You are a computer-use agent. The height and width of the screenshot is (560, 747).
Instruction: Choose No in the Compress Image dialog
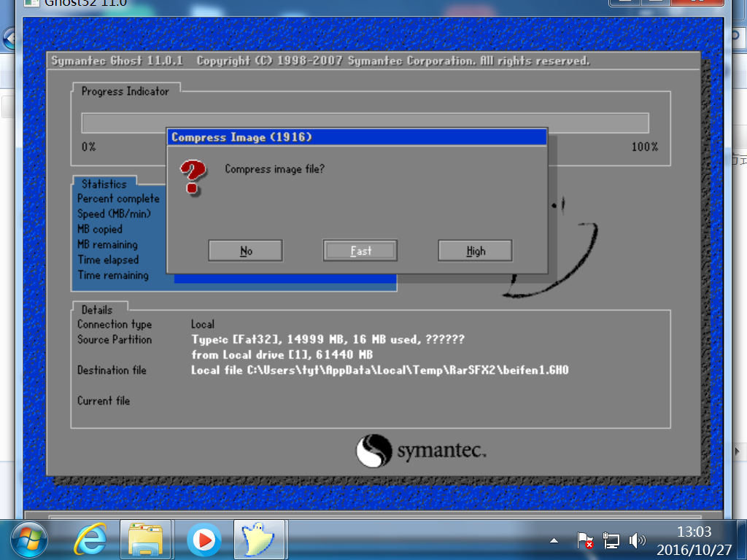tap(245, 251)
